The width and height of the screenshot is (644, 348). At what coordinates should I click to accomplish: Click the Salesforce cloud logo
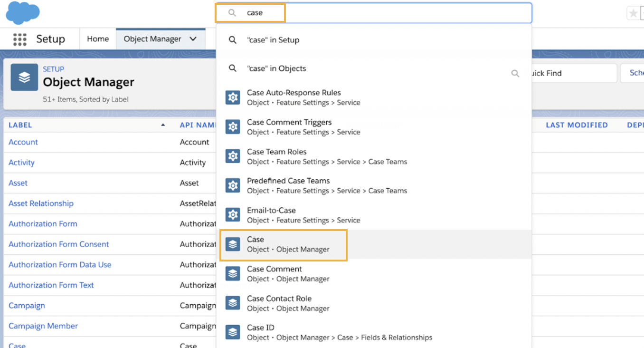pos(22,13)
